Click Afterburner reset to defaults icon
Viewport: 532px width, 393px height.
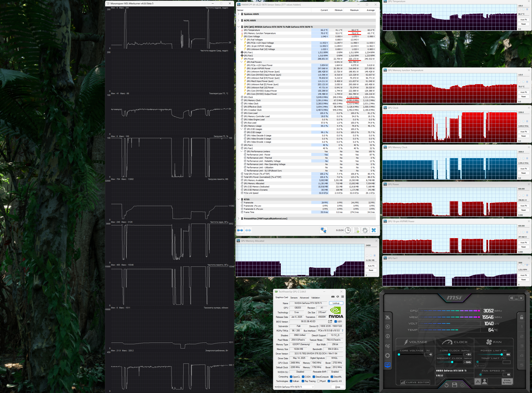point(446,385)
